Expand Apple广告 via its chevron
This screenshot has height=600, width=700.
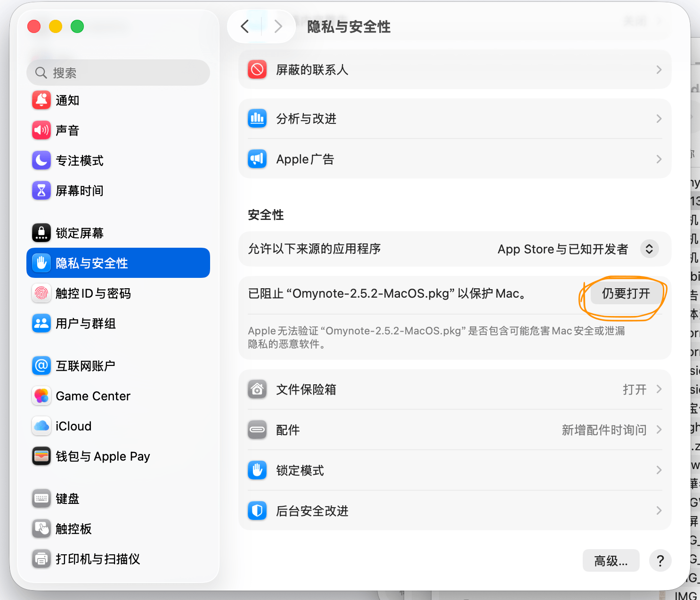click(659, 159)
